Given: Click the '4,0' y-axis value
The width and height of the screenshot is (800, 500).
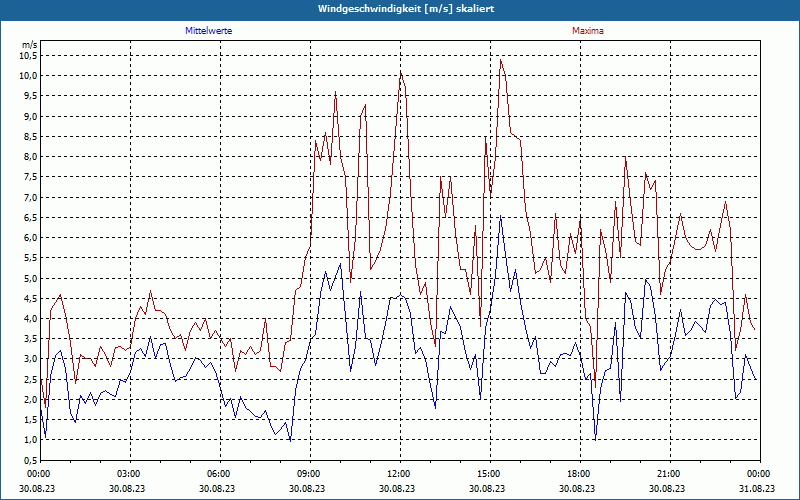Looking at the screenshot, I should point(30,319).
